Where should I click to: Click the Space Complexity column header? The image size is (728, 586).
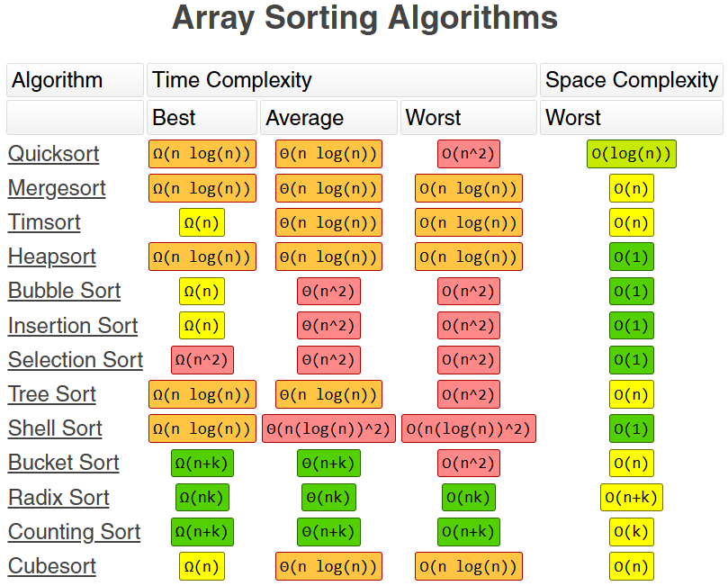[x=631, y=80]
